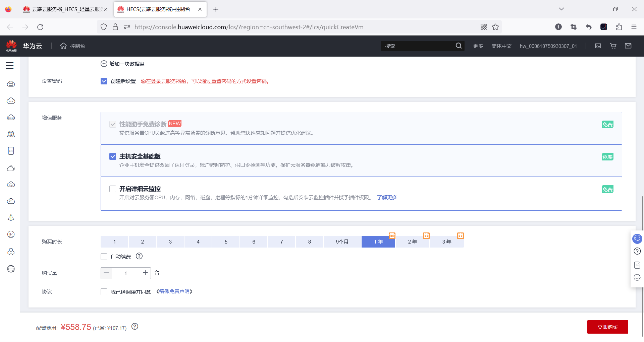Click the remote terminal icon in the header
644x342 pixels.
(x=598, y=46)
